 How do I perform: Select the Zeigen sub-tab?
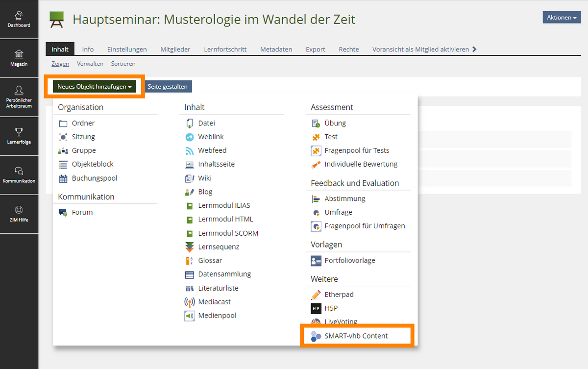click(x=60, y=64)
